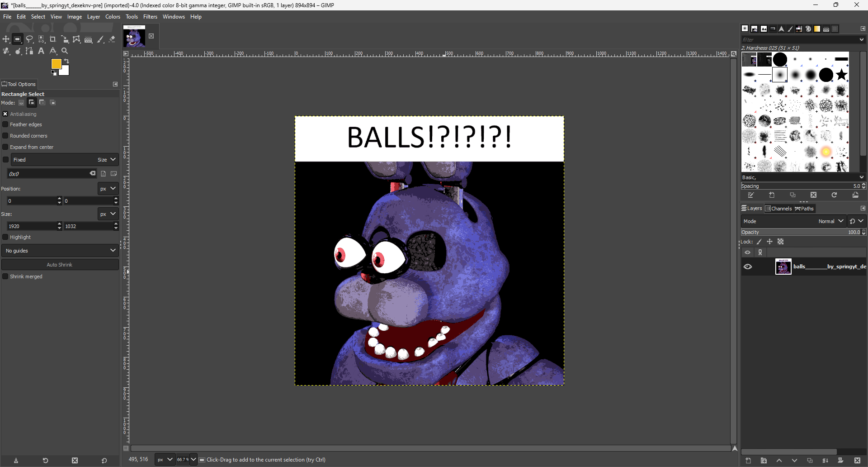Click the Auto Shrink button
The height and width of the screenshot is (467, 868).
(x=60, y=265)
